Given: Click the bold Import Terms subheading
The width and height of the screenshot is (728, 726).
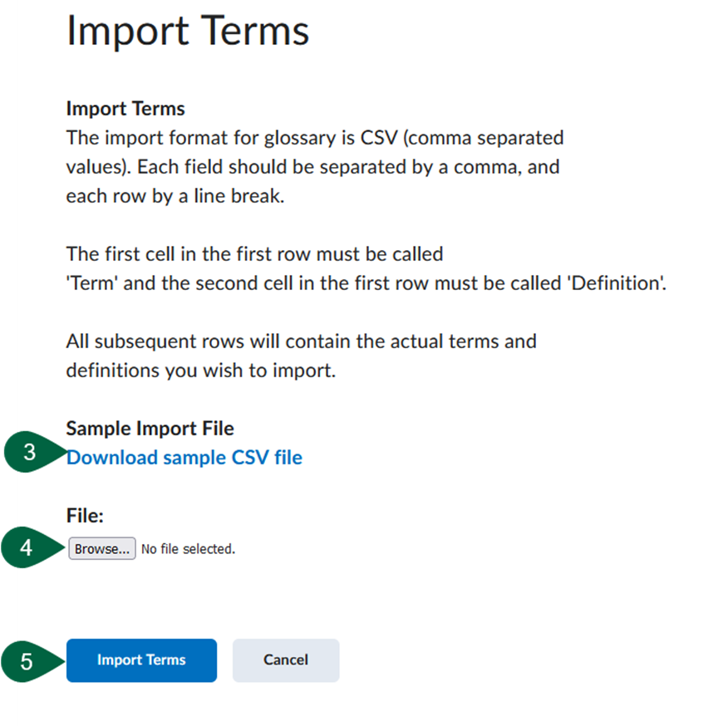Looking at the screenshot, I should (125, 108).
